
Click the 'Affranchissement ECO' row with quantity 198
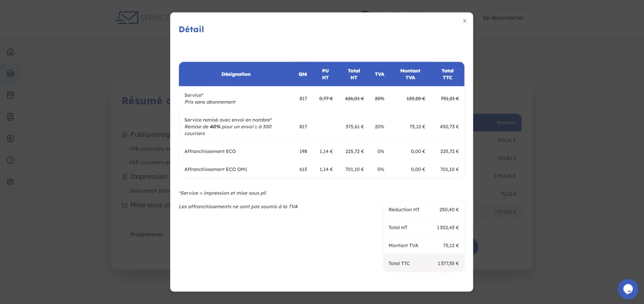(x=321, y=151)
